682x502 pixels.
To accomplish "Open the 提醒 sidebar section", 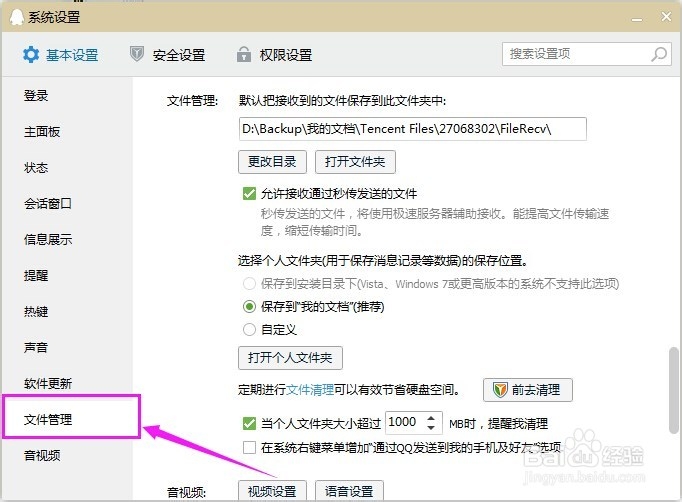I will pyautogui.click(x=36, y=276).
